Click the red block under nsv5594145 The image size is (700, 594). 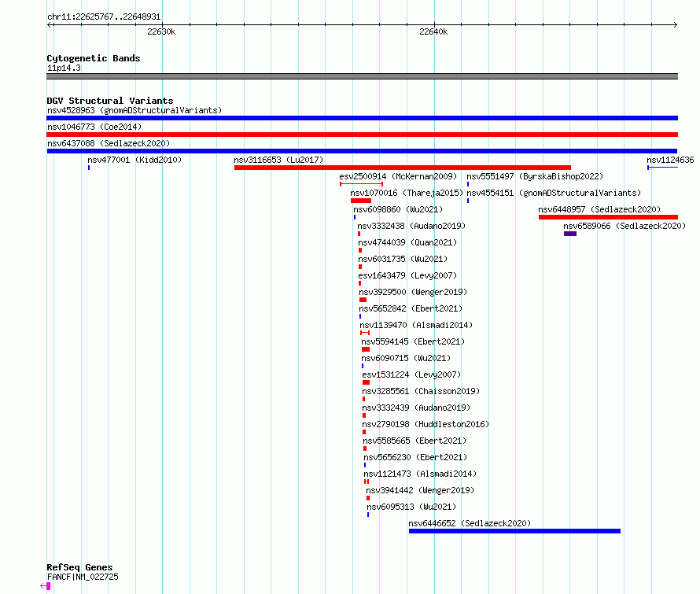click(x=366, y=349)
